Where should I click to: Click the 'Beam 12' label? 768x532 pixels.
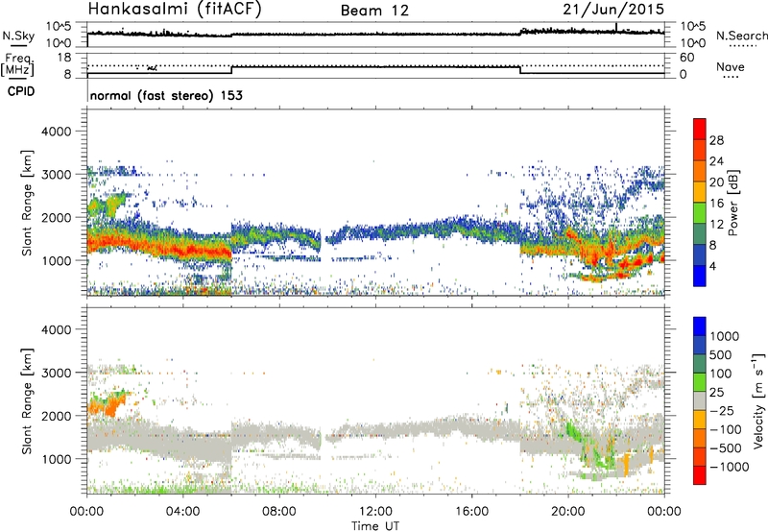[x=374, y=11]
